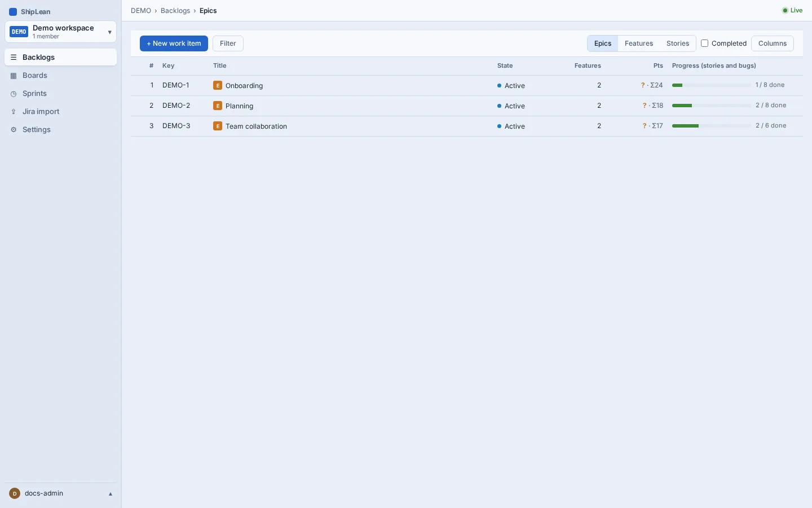
Task: Switch to the Stories tab
Action: (x=678, y=43)
